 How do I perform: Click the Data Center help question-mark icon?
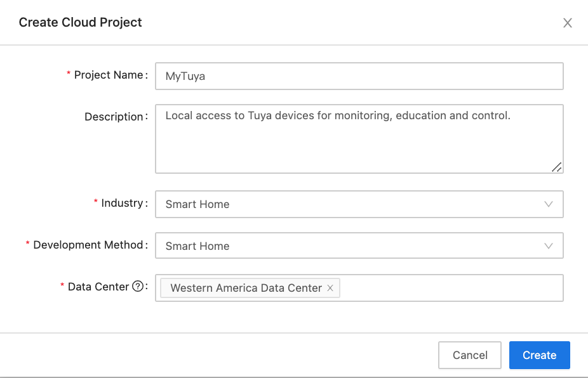pyautogui.click(x=138, y=287)
